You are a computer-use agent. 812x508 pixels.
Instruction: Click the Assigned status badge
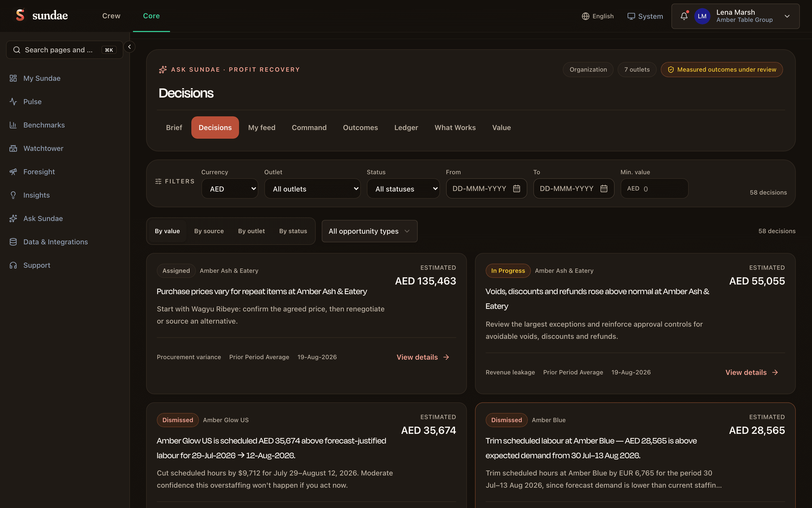[x=176, y=271]
